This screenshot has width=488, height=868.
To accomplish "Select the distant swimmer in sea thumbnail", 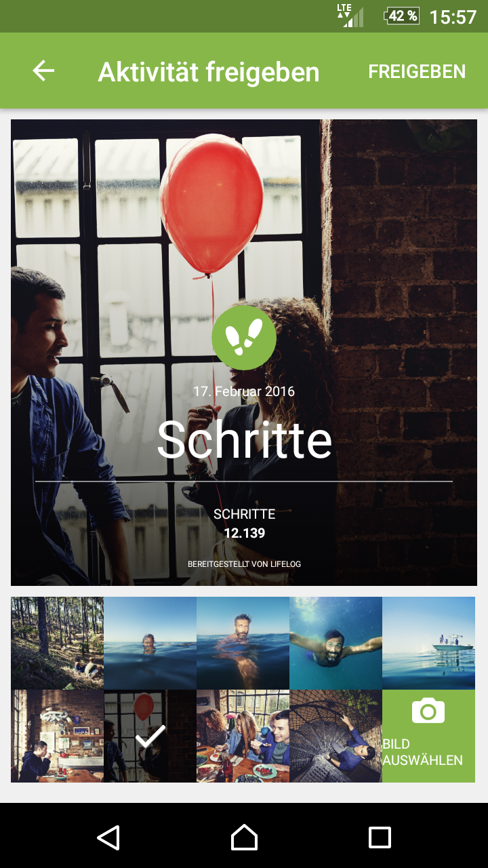I will click(150, 643).
